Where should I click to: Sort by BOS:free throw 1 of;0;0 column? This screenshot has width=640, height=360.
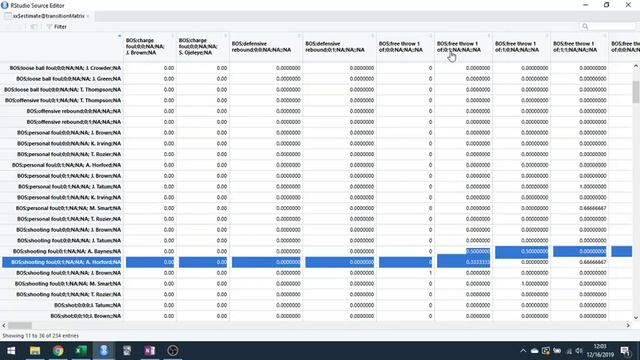[x=405, y=47]
